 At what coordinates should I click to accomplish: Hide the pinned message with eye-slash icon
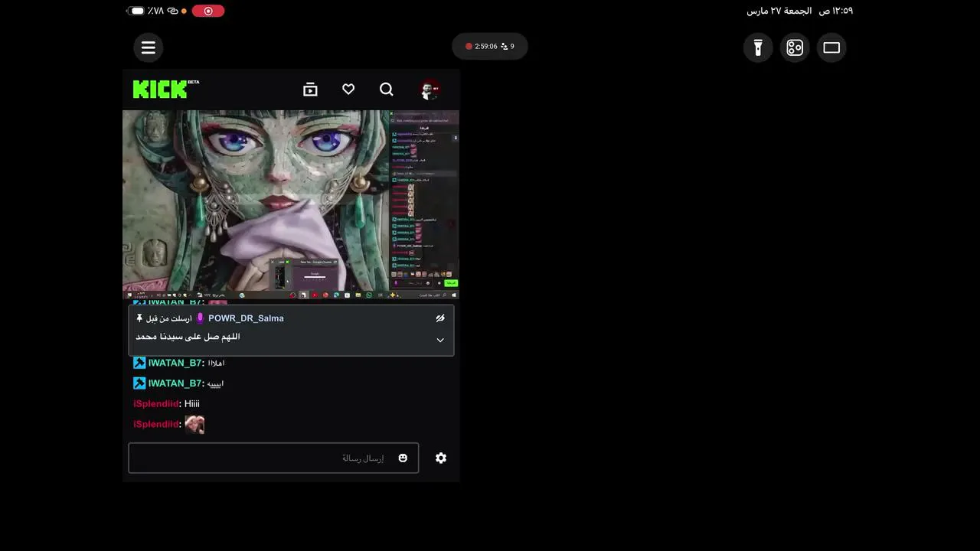pyautogui.click(x=440, y=318)
